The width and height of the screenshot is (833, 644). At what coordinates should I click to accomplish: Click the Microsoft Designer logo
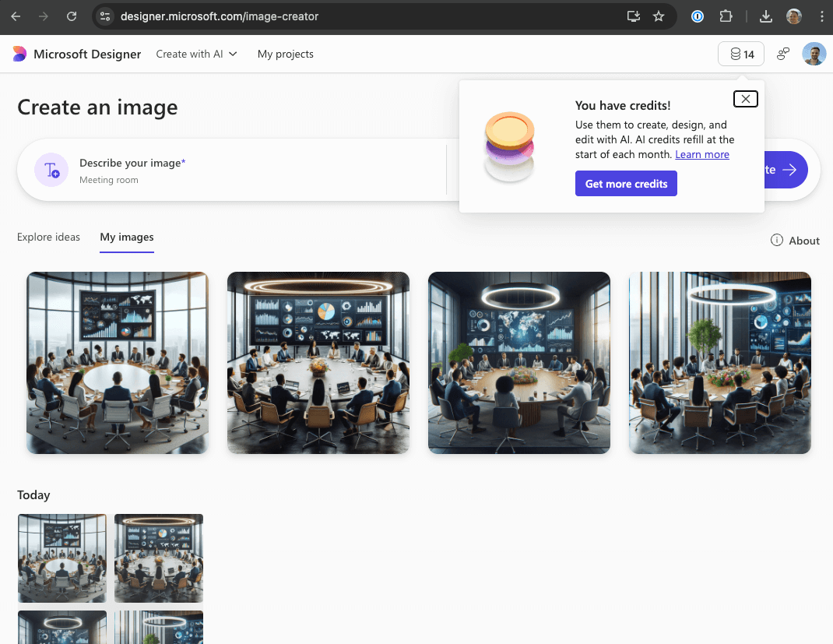tap(19, 54)
